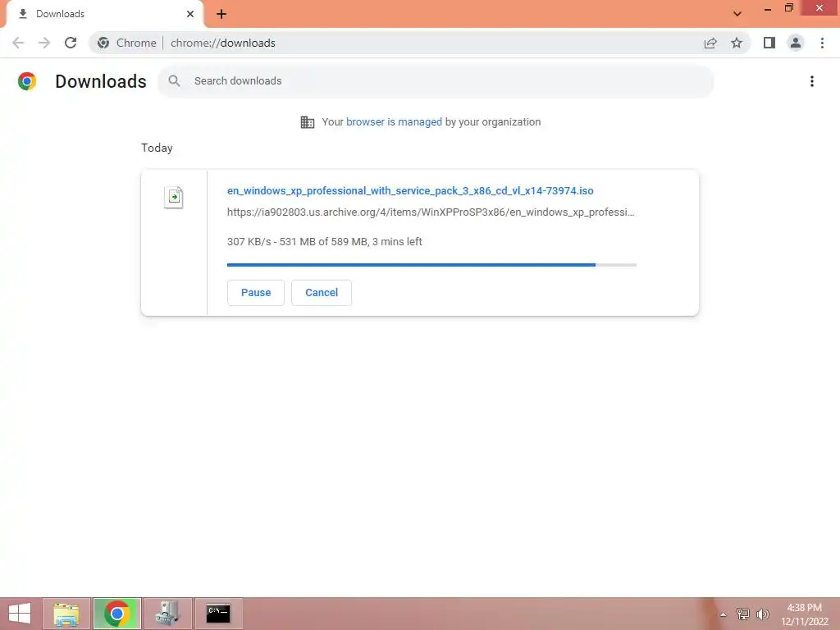Screen dimensions: 840x630
Task: Expand the tab search chevron
Action: 737,14
